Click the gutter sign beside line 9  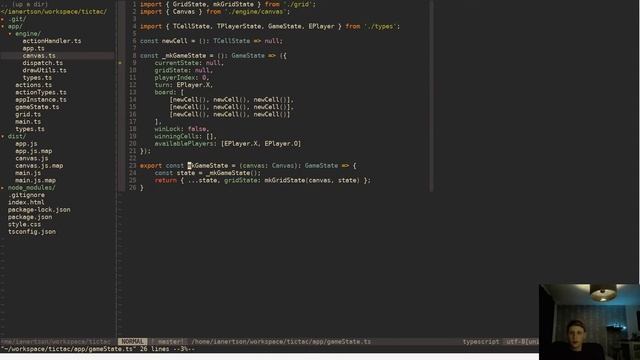click(x=120, y=63)
